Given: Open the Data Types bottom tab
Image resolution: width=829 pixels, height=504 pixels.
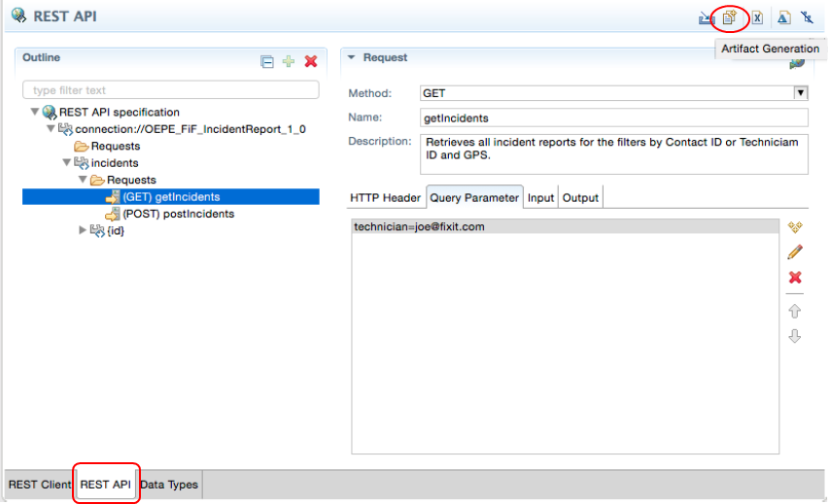Looking at the screenshot, I should point(169,485).
